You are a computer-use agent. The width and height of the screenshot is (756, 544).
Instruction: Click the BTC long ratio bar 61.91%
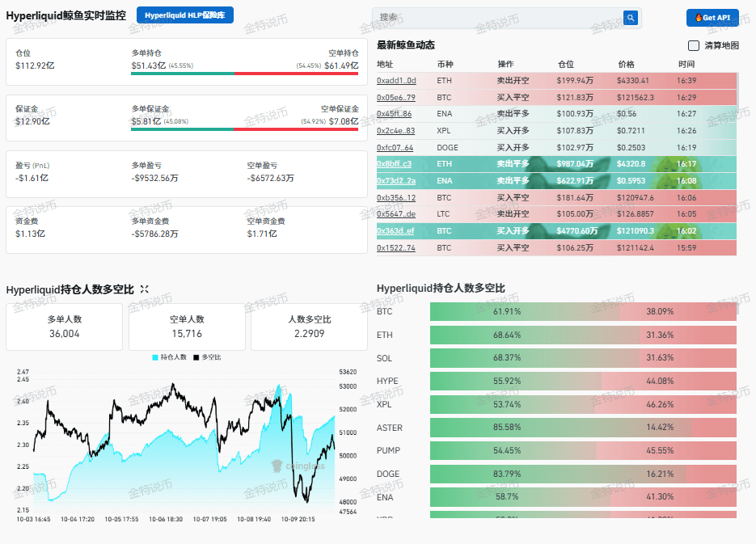tap(525, 311)
